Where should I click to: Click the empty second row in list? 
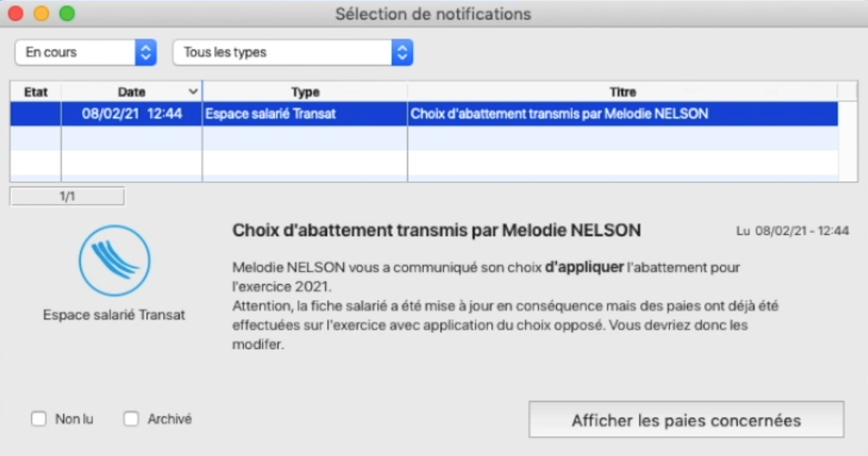point(424,138)
